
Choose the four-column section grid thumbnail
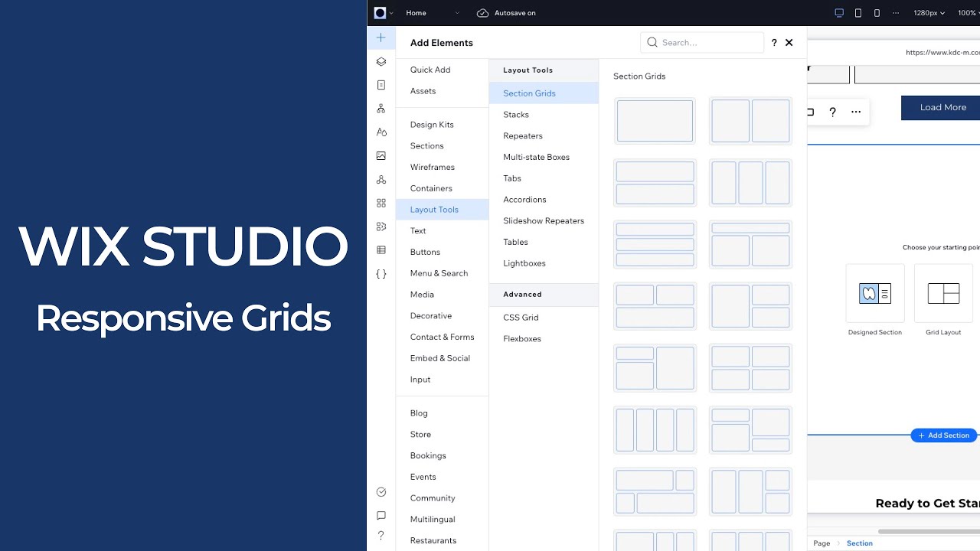(655, 430)
